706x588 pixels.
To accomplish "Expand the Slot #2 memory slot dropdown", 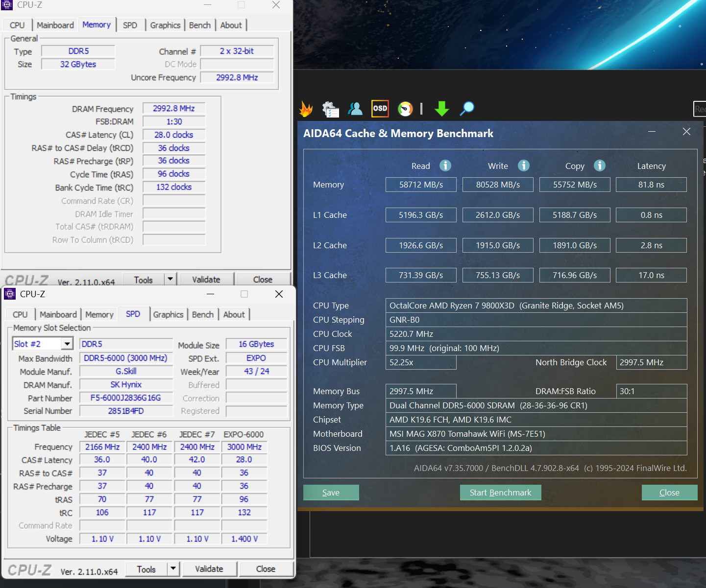I will tap(68, 344).
